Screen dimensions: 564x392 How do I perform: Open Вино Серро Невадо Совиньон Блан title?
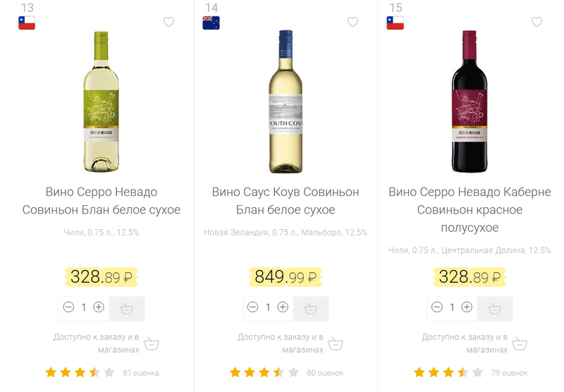(x=102, y=201)
